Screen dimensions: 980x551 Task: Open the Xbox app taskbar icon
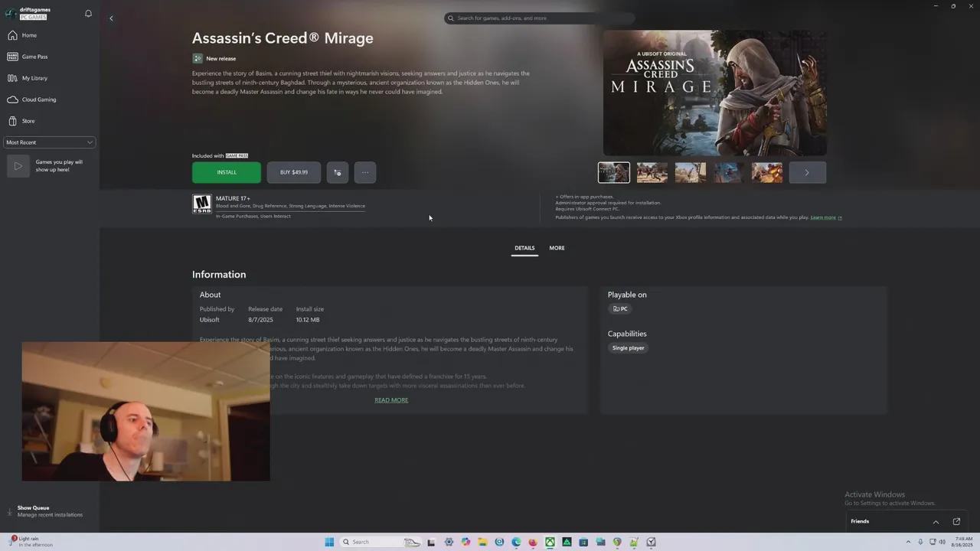point(550,542)
